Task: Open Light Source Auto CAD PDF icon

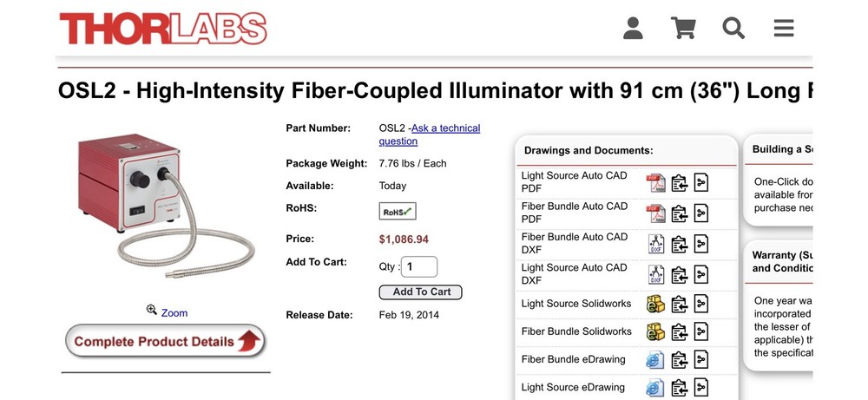Action: pyautogui.click(x=655, y=183)
